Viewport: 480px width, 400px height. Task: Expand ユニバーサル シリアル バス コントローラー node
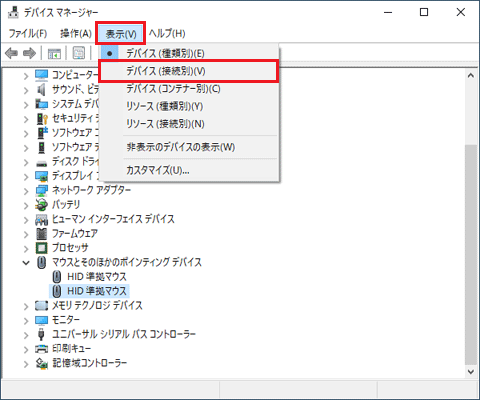(26, 334)
